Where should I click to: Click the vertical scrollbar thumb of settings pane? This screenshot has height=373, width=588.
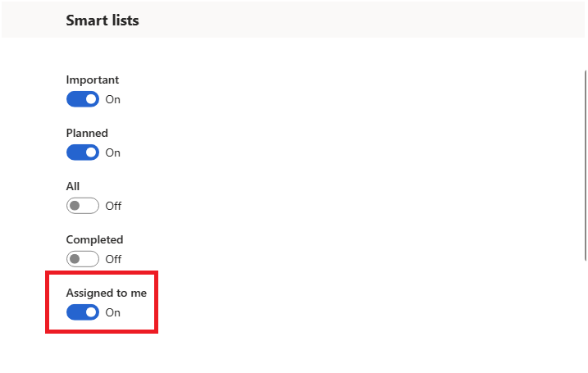[586, 165]
